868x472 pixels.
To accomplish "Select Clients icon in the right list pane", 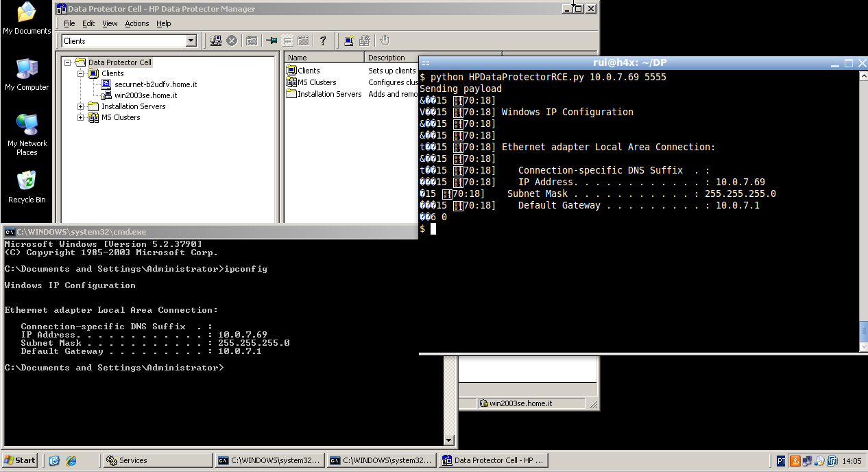I will pyautogui.click(x=292, y=70).
